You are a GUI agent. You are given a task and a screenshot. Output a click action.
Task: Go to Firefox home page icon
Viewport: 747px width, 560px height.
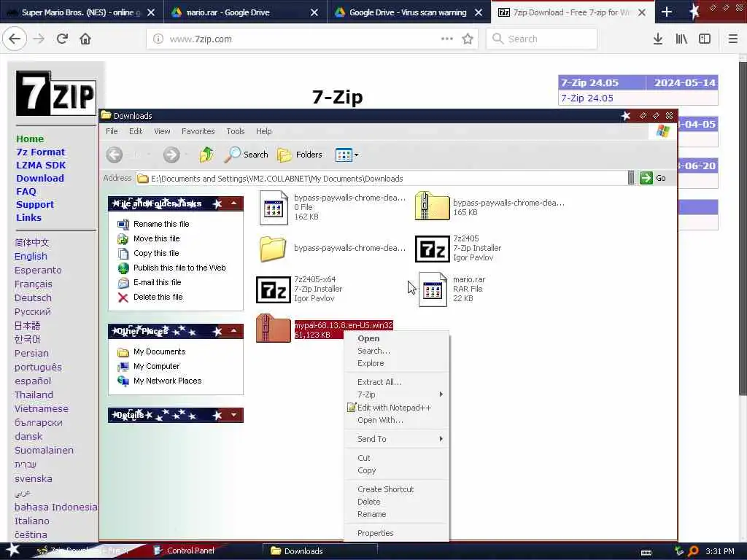85,39
